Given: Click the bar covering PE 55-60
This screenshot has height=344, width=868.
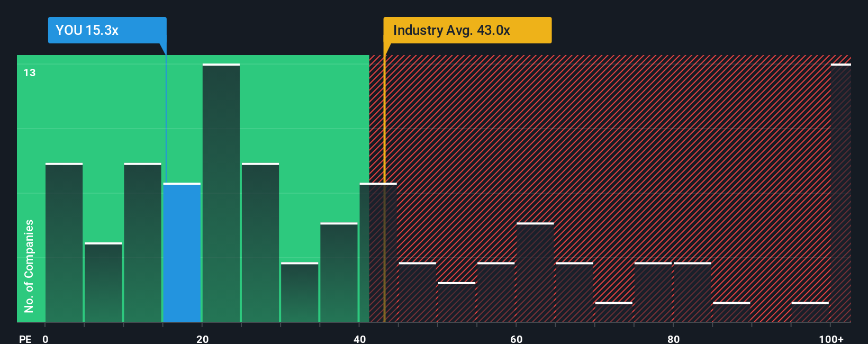Looking at the screenshot, I should (496, 292).
